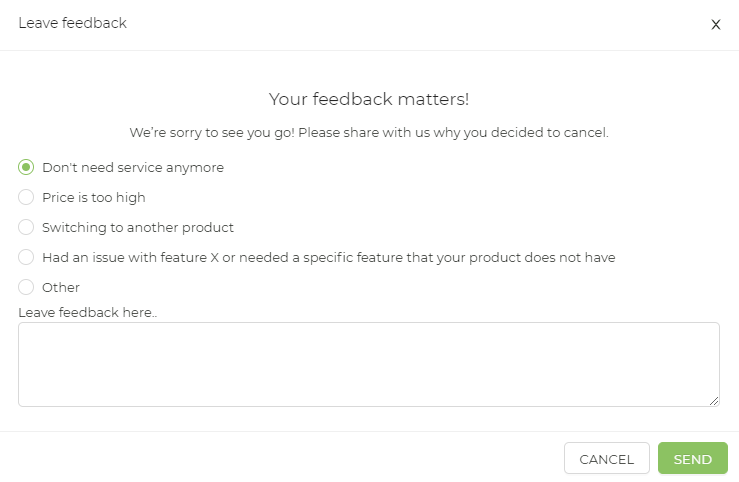
Task: Click the "Leave feedback" dialog title
Action: point(73,23)
